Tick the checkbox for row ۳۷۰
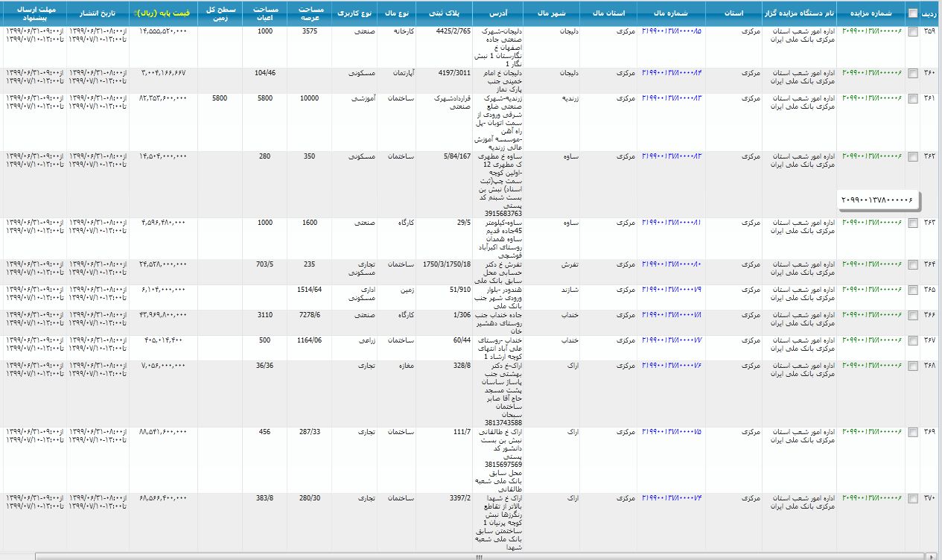This screenshot has height=560, width=942. coord(913,499)
